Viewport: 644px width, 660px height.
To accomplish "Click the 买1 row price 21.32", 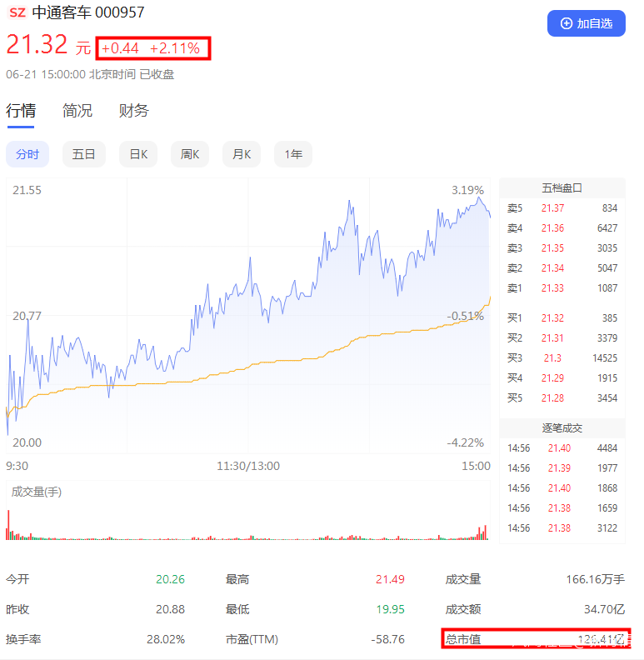I will [x=552, y=317].
